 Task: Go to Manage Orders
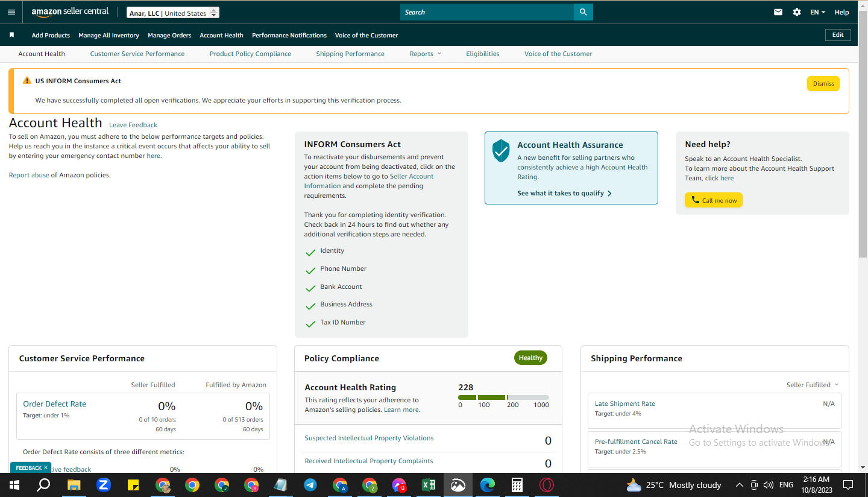pyautogui.click(x=169, y=35)
